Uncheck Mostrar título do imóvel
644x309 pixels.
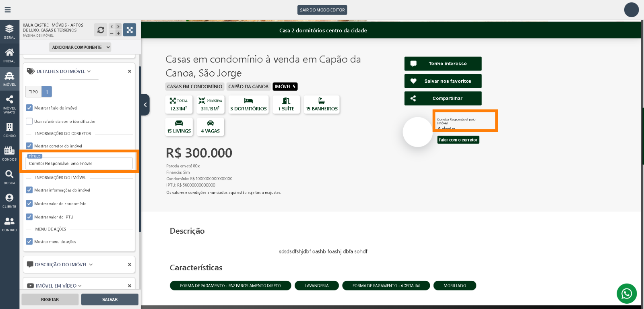click(x=29, y=108)
